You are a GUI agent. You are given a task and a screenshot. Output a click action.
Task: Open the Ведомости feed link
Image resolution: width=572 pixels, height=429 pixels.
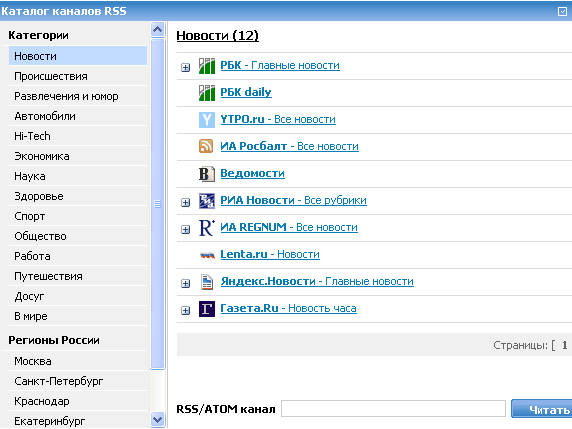tap(252, 173)
